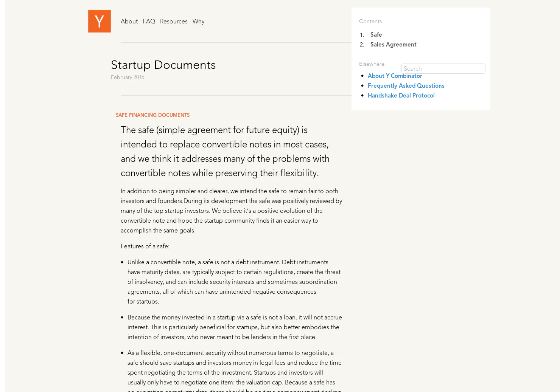Focus the Search input field
Image resolution: width=560 pixels, height=392 pixels.
pyautogui.click(x=443, y=68)
